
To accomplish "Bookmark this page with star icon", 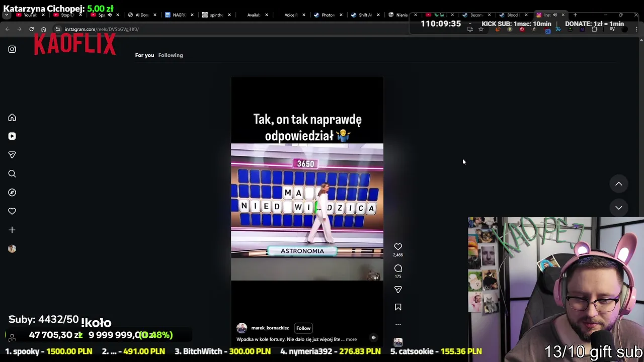I will (481, 29).
